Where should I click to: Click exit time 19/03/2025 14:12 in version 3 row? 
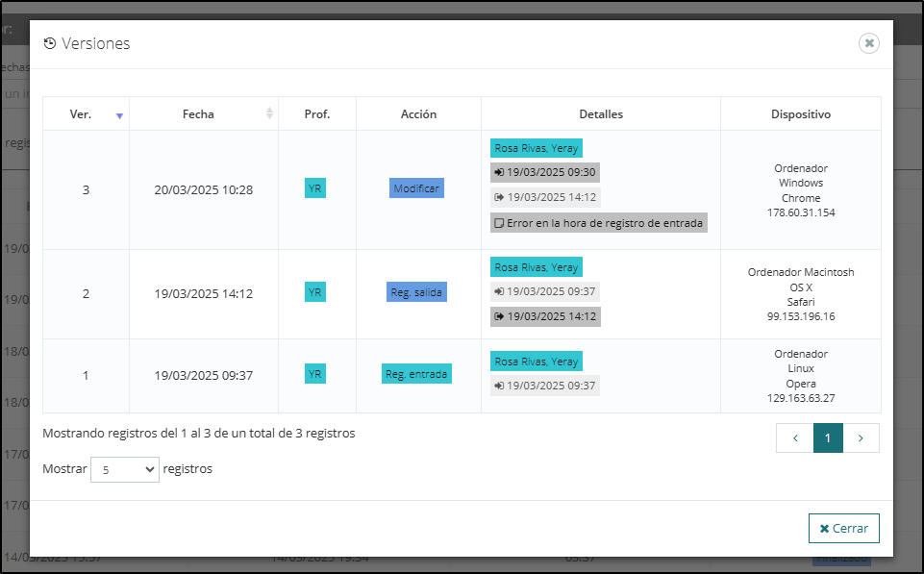(546, 197)
